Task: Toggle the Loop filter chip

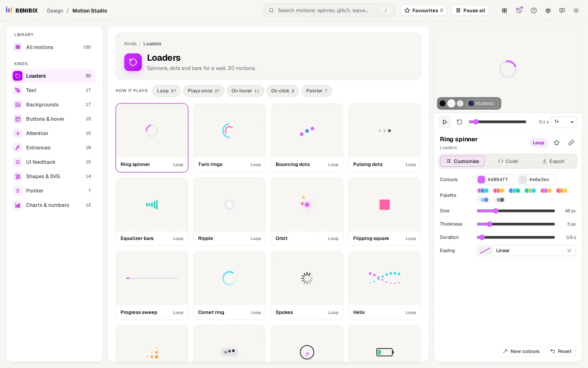Action: tap(166, 91)
